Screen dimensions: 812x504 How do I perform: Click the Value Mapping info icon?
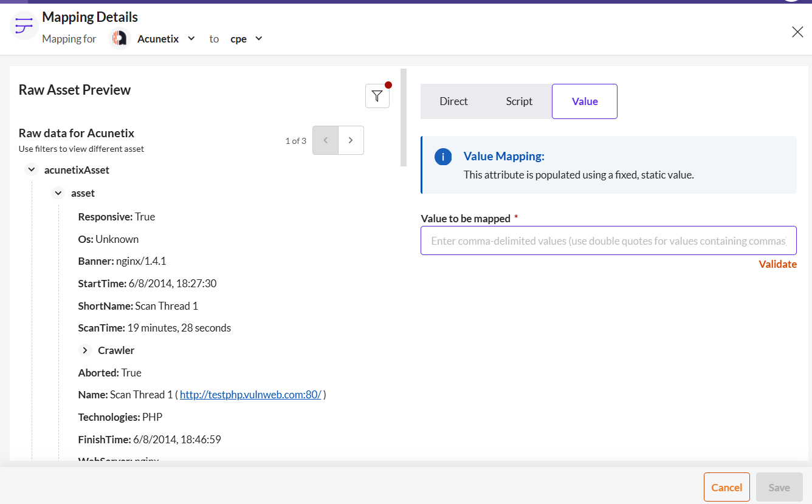point(443,157)
